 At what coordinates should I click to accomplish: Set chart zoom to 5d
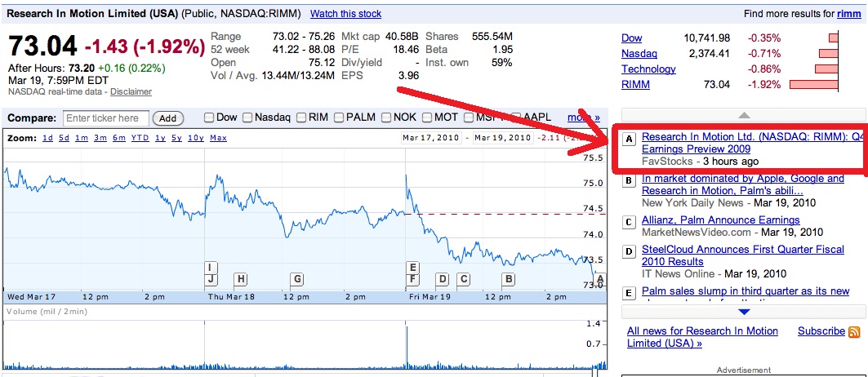[x=65, y=138]
